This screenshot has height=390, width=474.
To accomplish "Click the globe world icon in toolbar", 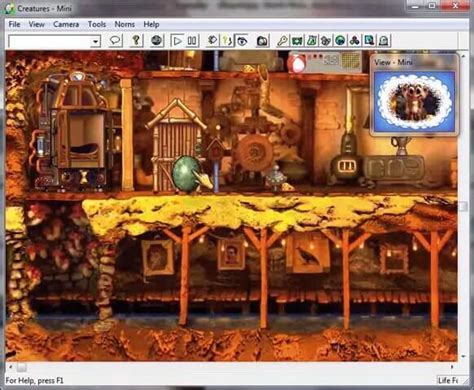I will [x=157, y=41].
